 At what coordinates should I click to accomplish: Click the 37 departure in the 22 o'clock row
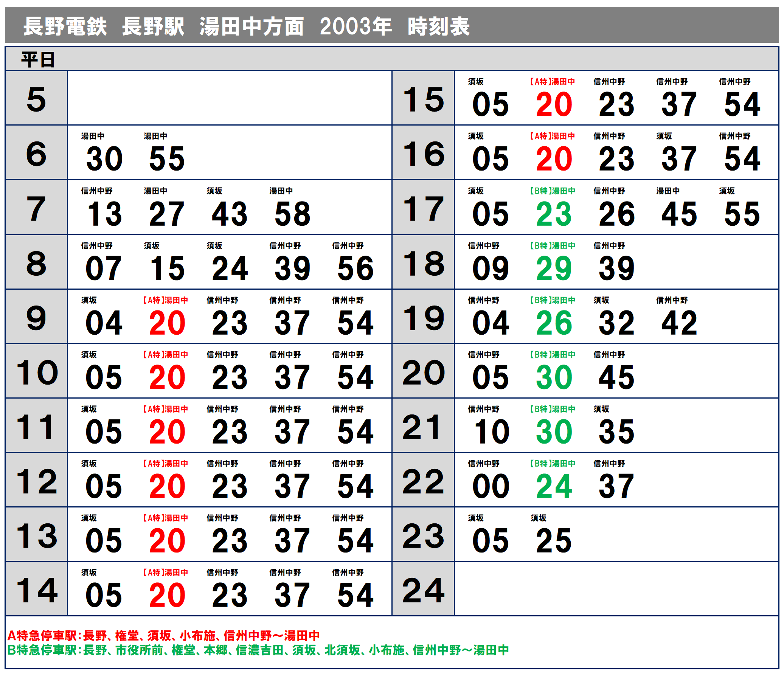(616, 487)
